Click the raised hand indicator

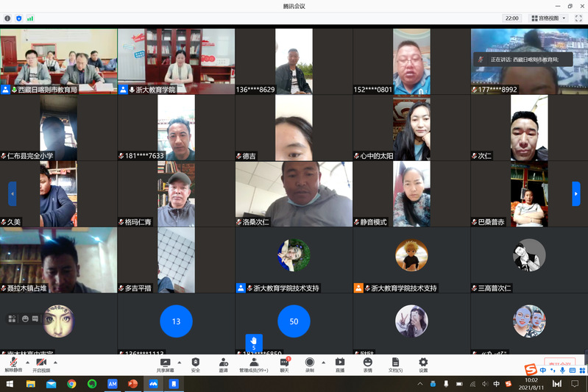click(x=253, y=343)
